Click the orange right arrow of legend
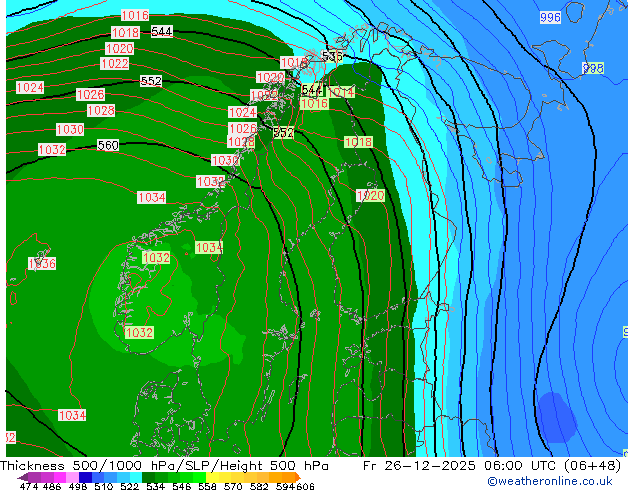Image resolution: width=634 pixels, height=490 pixels. [x=298, y=477]
